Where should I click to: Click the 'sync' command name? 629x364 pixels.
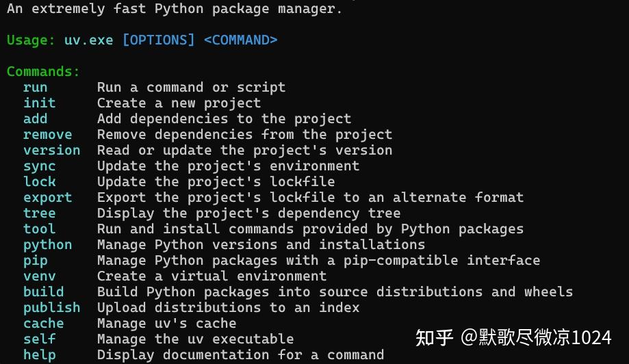pyautogui.click(x=40, y=166)
